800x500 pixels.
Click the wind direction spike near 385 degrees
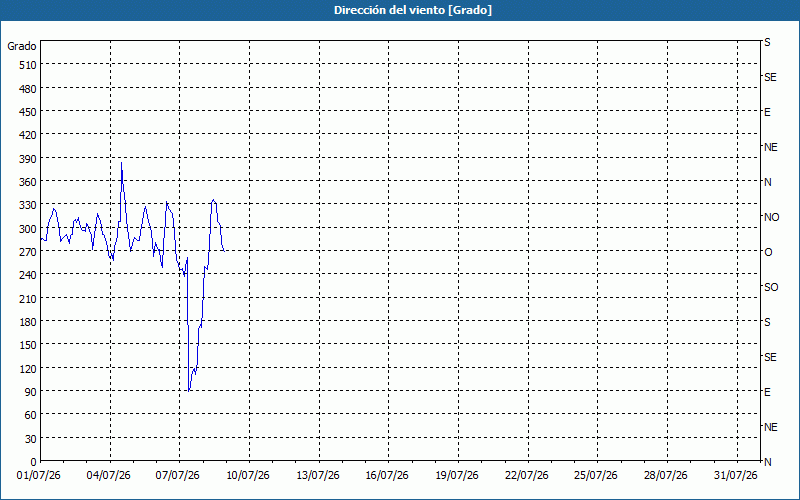click(x=121, y=163)
